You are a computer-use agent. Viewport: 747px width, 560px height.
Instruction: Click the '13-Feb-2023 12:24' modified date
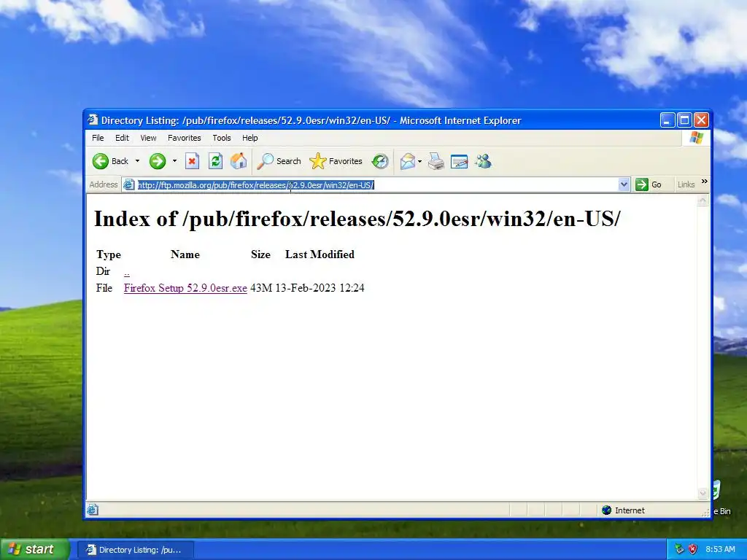click(x=320, y=288)
